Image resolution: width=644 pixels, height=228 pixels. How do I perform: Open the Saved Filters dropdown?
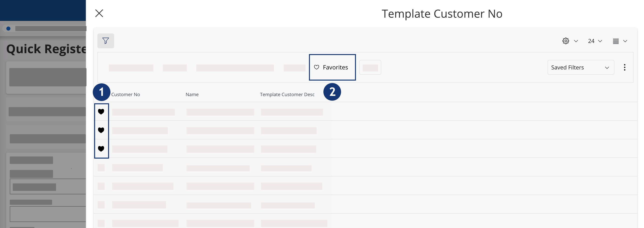click(581, 67)
